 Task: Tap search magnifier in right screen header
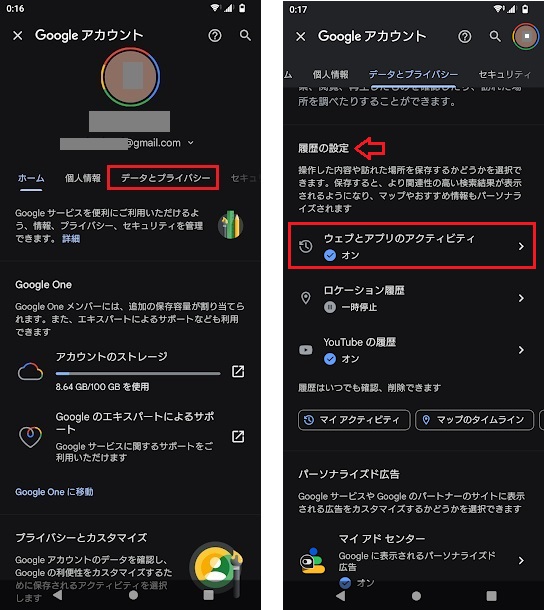pos(495,36)
